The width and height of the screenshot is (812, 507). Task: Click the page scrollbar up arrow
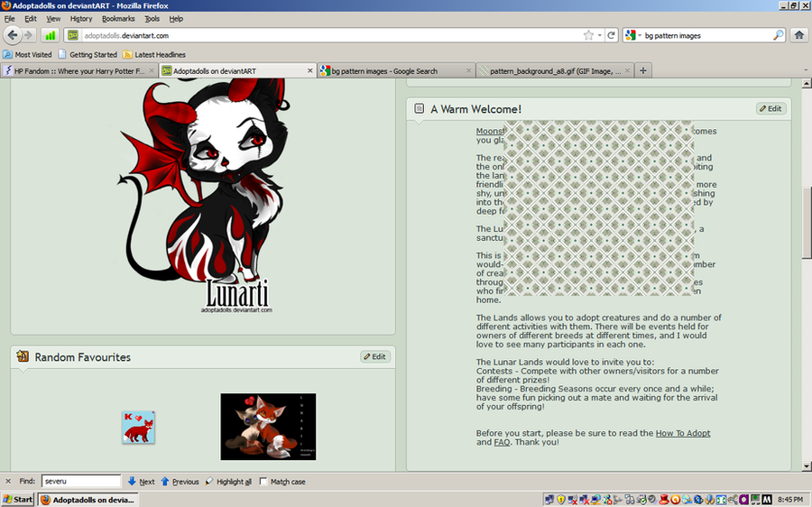point(807,83)
